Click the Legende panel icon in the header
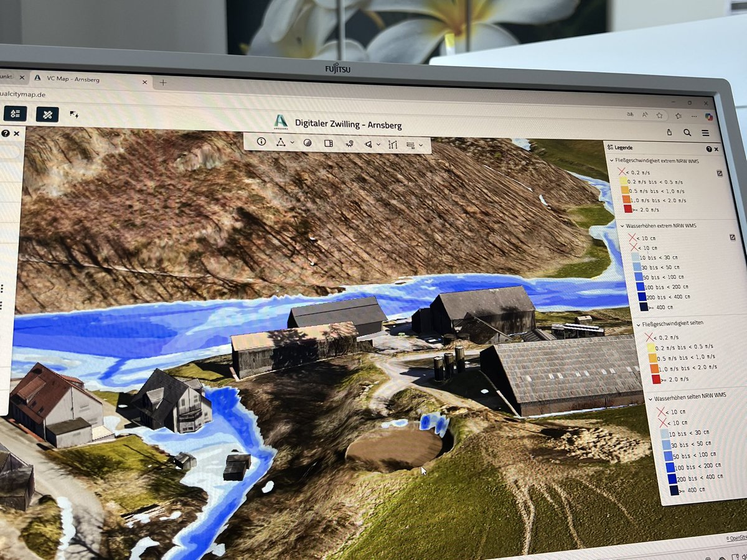Viewport: 747px width, 560px height. tap(609, 147)
